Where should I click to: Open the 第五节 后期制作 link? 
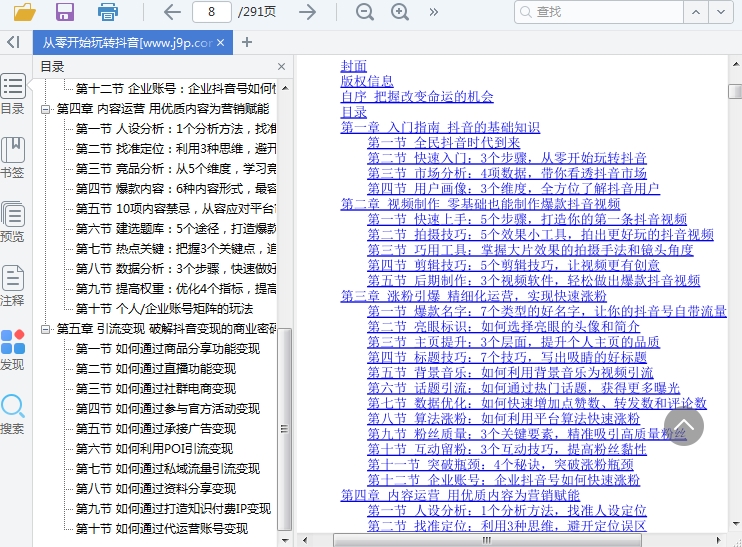point(534,280)
